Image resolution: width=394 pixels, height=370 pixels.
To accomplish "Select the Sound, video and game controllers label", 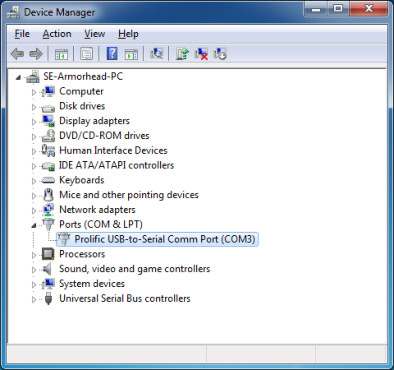I will click(x=135, y=269).
